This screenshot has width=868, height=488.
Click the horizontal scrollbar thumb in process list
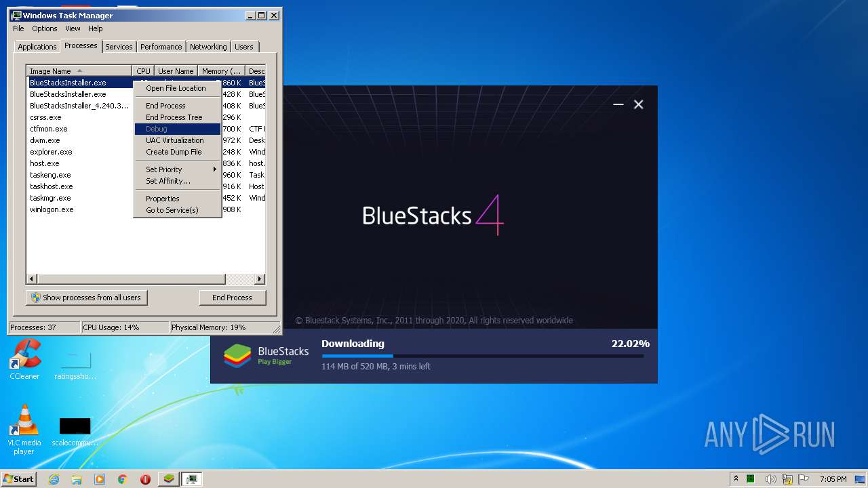coord(131,279)
